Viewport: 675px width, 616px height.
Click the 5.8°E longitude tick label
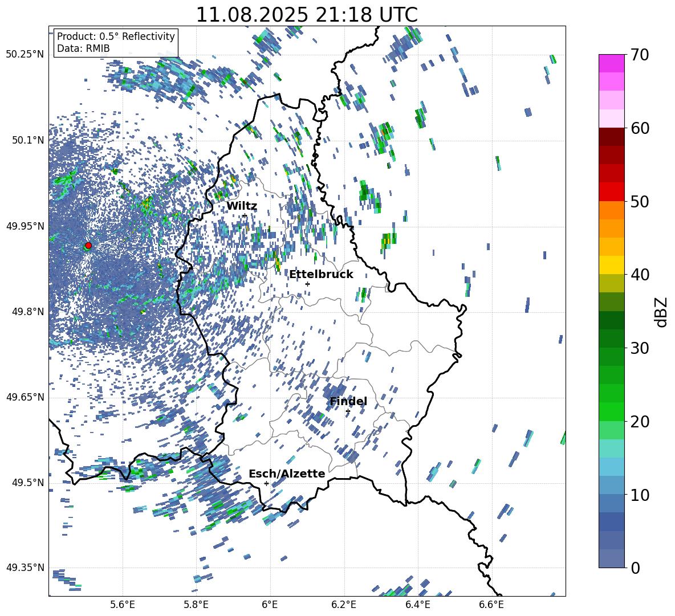click(196, 605)
